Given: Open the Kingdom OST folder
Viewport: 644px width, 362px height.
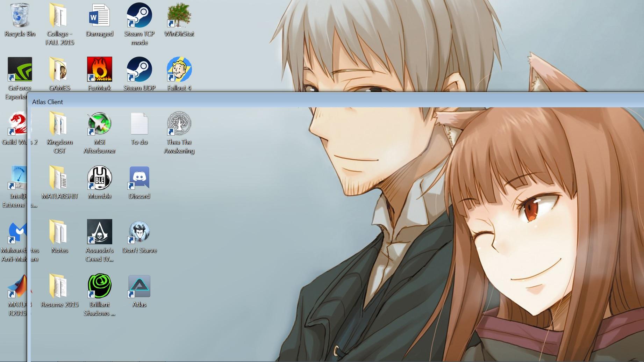Looking at the screenshot, I should (x=59, y=124).
